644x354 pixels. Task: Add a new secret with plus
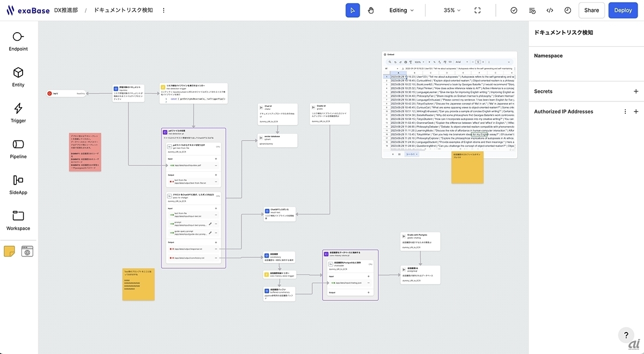coord(636,91)
